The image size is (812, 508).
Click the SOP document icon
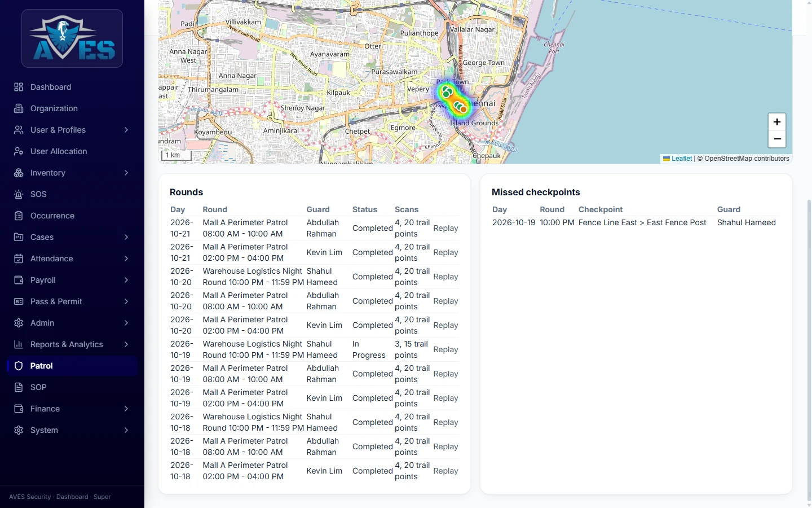pyautogui.click(x=19, y=387)
